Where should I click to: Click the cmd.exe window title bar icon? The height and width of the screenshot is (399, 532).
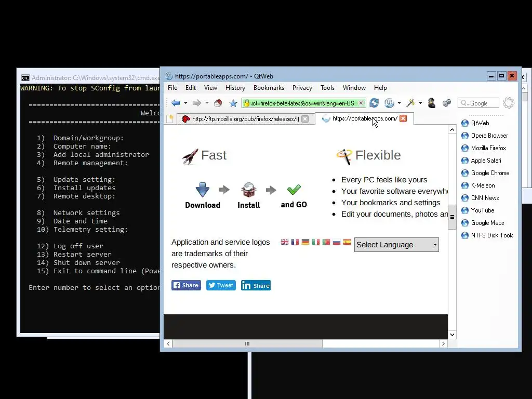(x=25, y=78)
